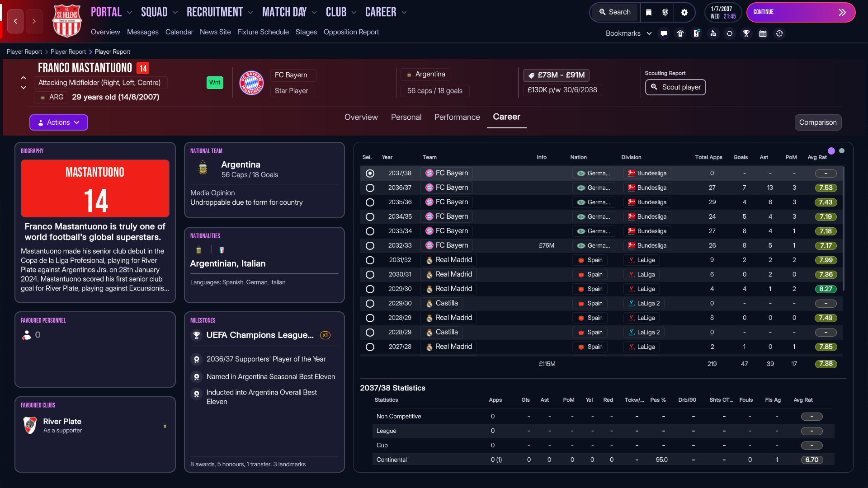The height and width of the screenshot is (488, 868).
Task: Click the player search scouting shortcut icon
Action: click(x=713, y=33)
